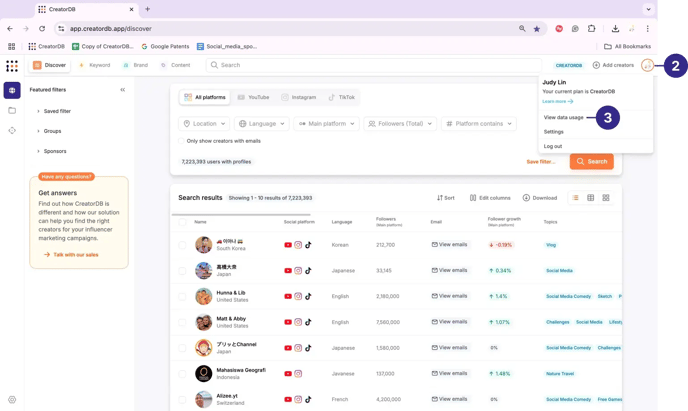Click the YouTube icon in Hunna & Lib row
The image size is (688, 411).
point(288,297)
